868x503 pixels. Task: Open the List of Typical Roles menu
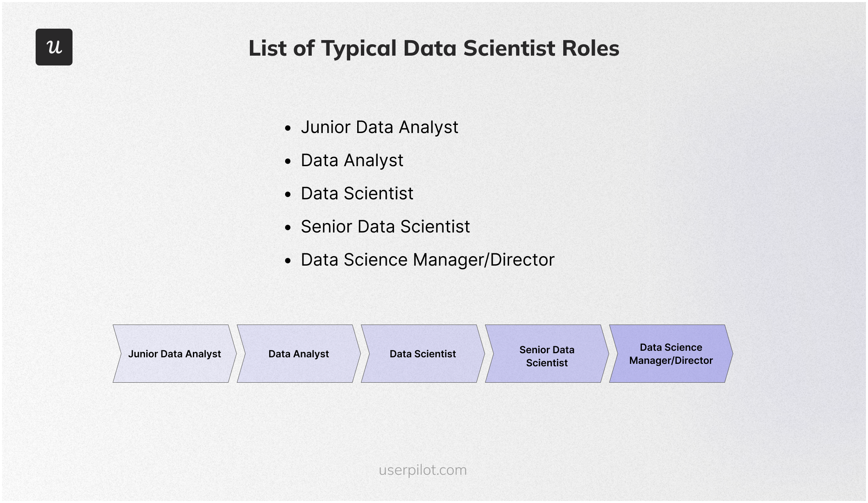pos(433,47)
